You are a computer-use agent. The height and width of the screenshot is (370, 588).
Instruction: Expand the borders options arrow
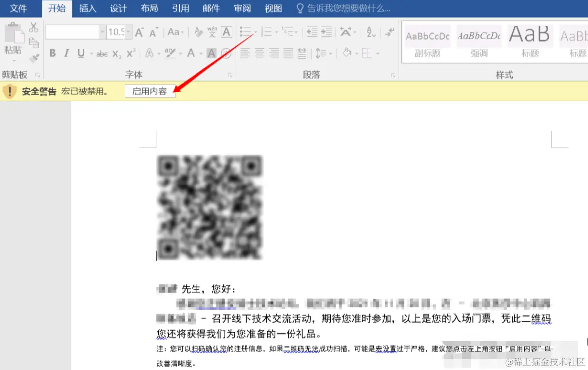pos(378,54)
